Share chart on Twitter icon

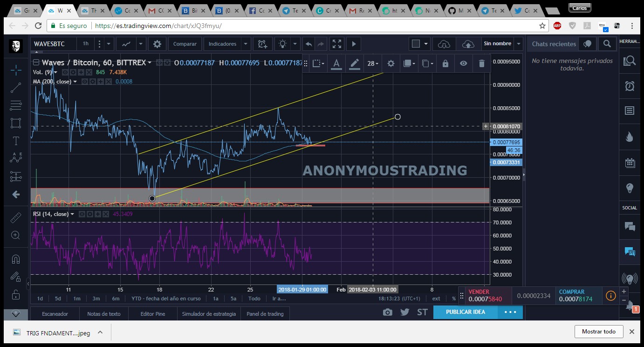405,312
